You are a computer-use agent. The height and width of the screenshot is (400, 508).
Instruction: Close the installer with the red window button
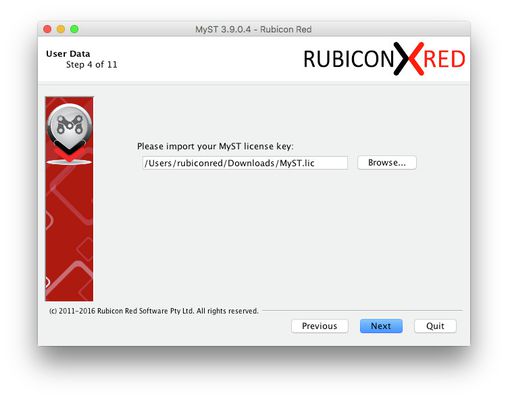47,29
